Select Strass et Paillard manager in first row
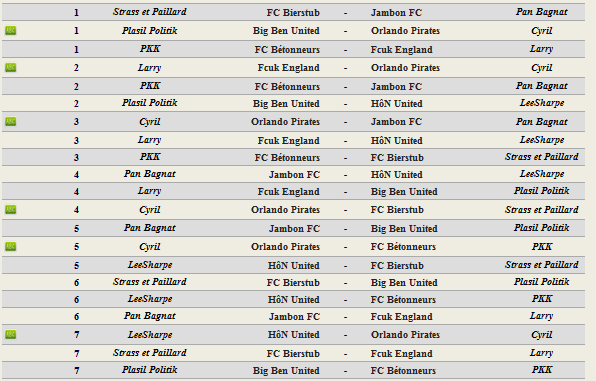 [x=150, y=12]
